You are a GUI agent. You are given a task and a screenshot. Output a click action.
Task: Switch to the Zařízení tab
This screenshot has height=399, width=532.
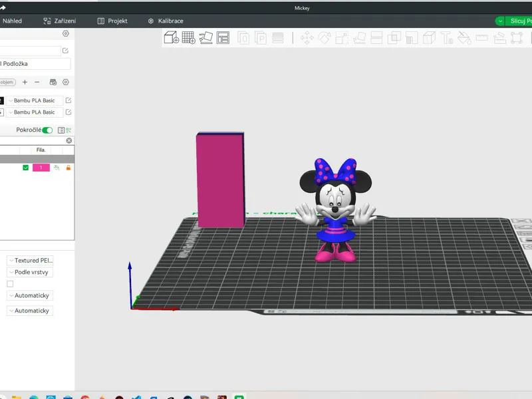click(x=60, y=21)
